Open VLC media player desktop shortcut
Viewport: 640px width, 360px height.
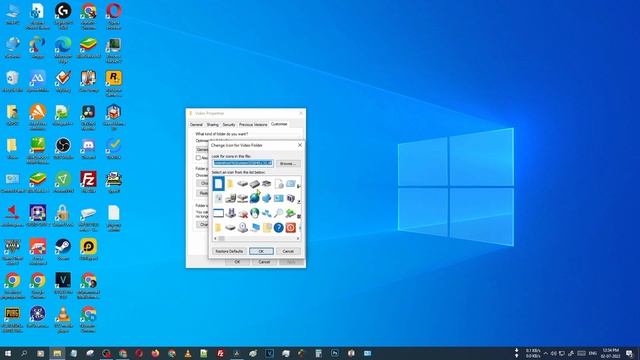pos(63,319)
